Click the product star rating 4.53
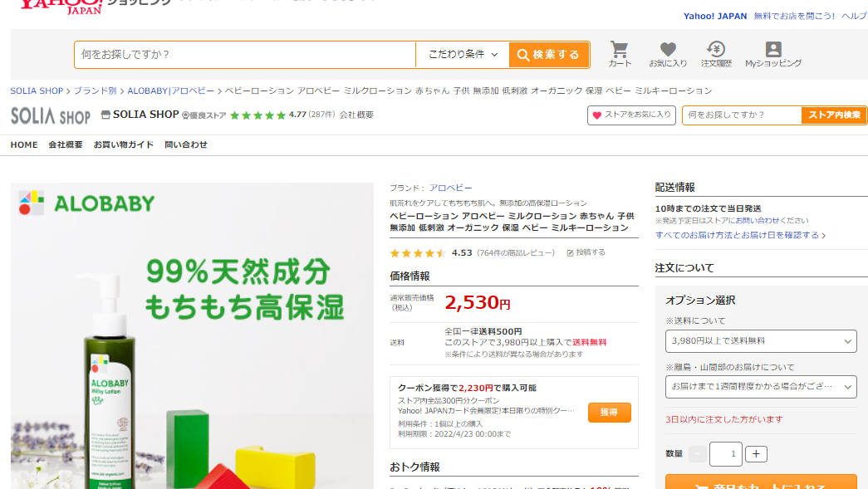This screenshot has height=489, width=868. click(431, 252)
